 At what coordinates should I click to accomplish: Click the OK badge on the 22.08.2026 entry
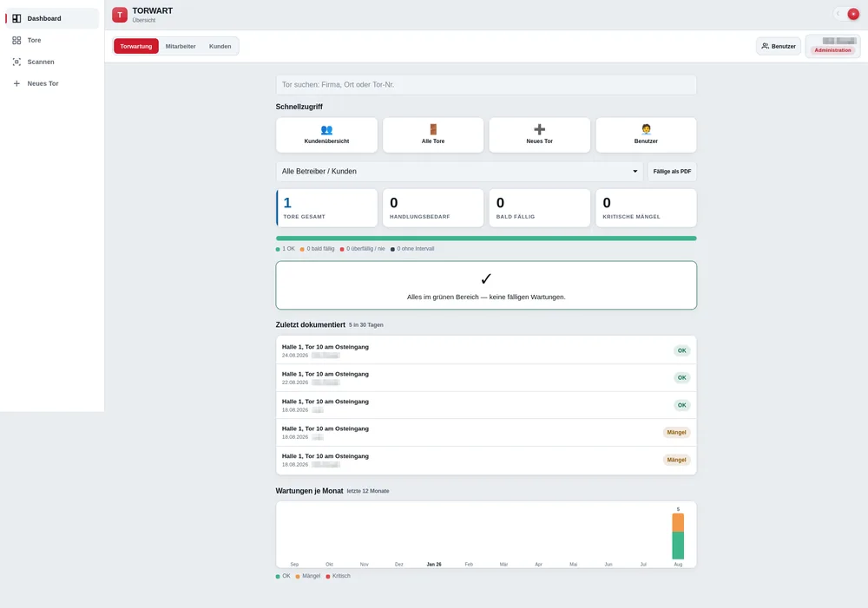[682, 378]
